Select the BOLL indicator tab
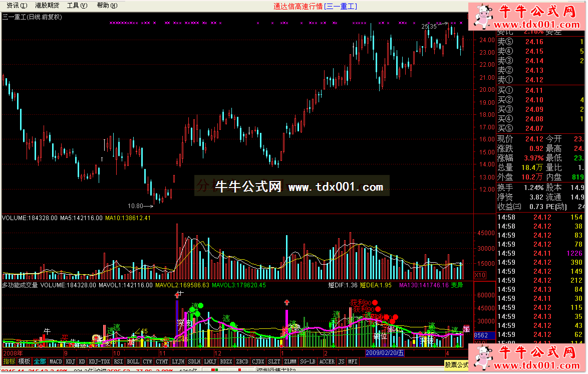588x374 pixels. pos(133,361)
